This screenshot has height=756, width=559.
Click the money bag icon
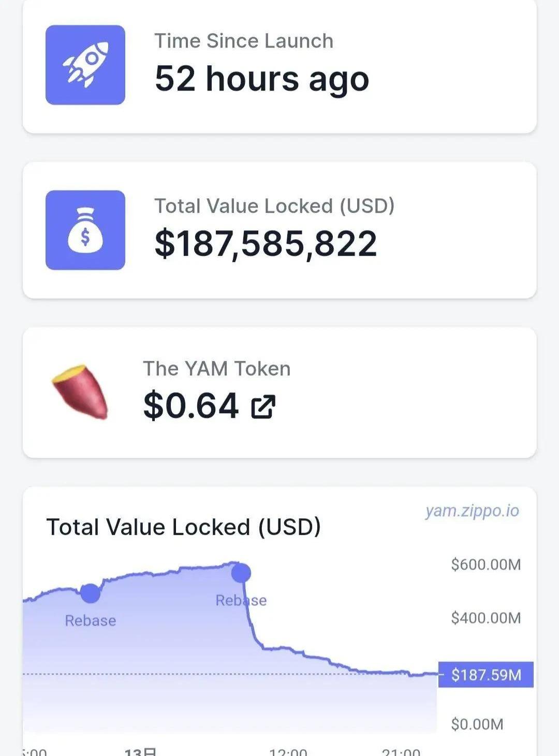click(x=85, y=230)
